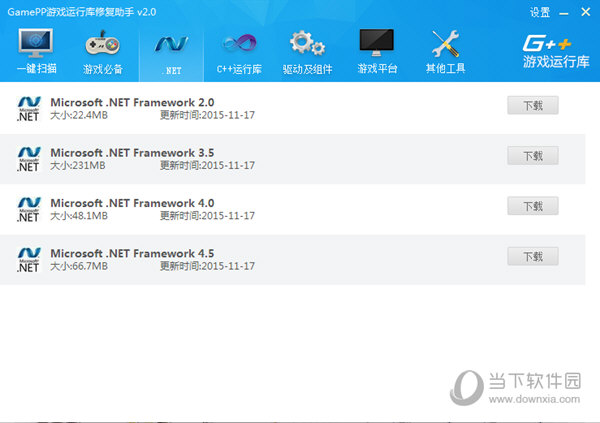This screenshot has width=600, height=423.
Task: Click the G++ 游戏运行库 logo
Action: 556,52
